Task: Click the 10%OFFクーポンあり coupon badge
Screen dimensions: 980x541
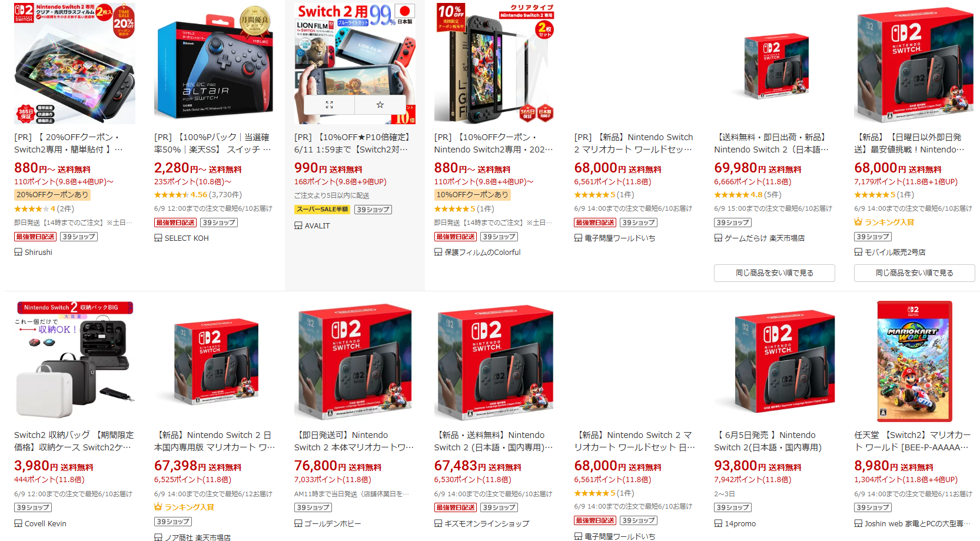Action: pos(472,195)
